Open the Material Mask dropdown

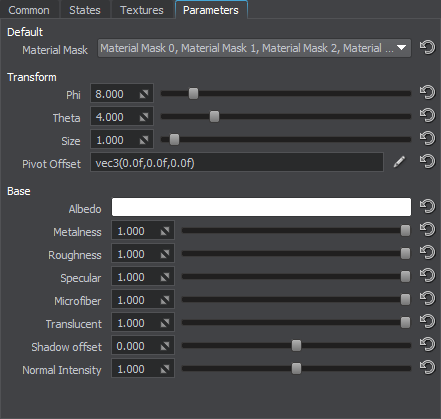tap(254, 48)
